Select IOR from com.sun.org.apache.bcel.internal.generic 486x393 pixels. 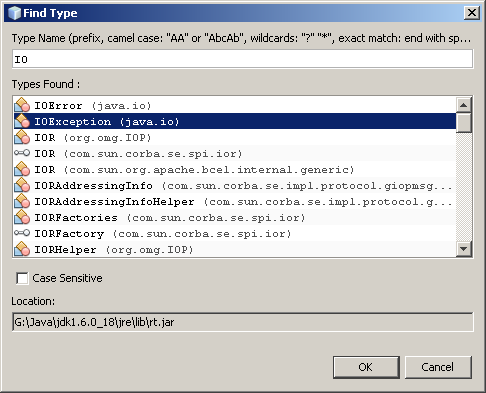tap(235, 169)
